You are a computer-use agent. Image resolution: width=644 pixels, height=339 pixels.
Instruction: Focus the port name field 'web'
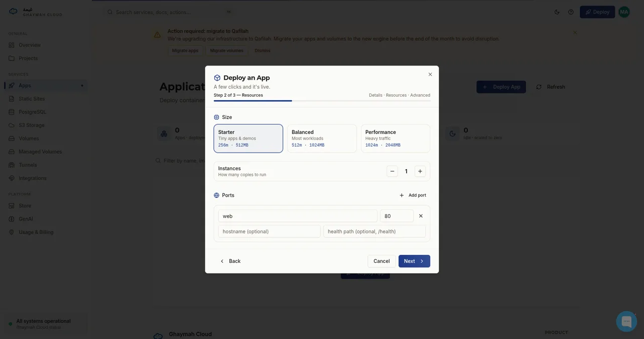coord(297,216)
